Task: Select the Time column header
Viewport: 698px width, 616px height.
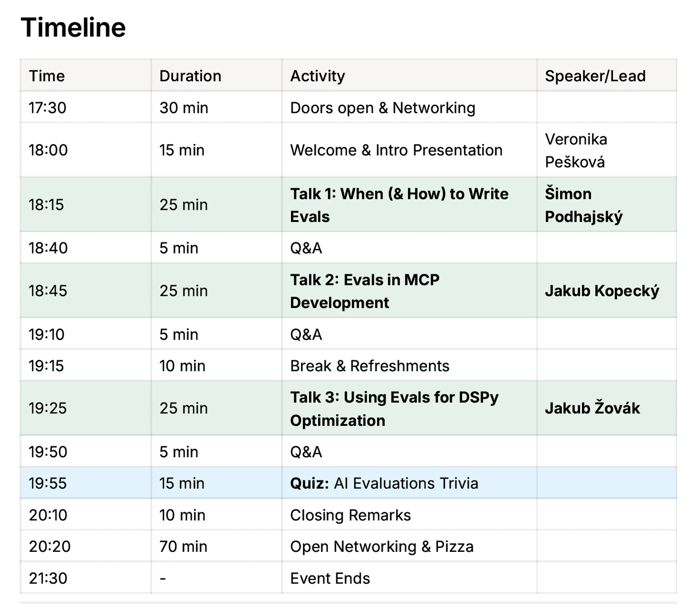Action: (x=47, y=76)
